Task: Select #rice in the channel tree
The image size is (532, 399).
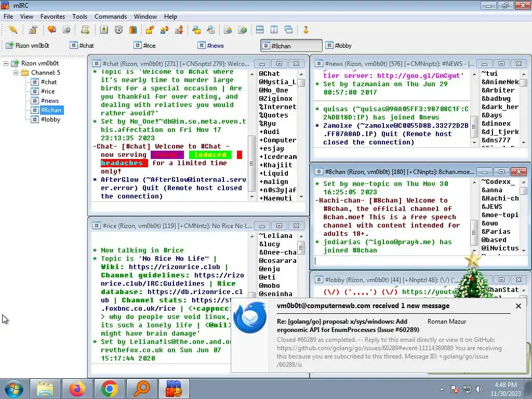Action: [47, 91]
